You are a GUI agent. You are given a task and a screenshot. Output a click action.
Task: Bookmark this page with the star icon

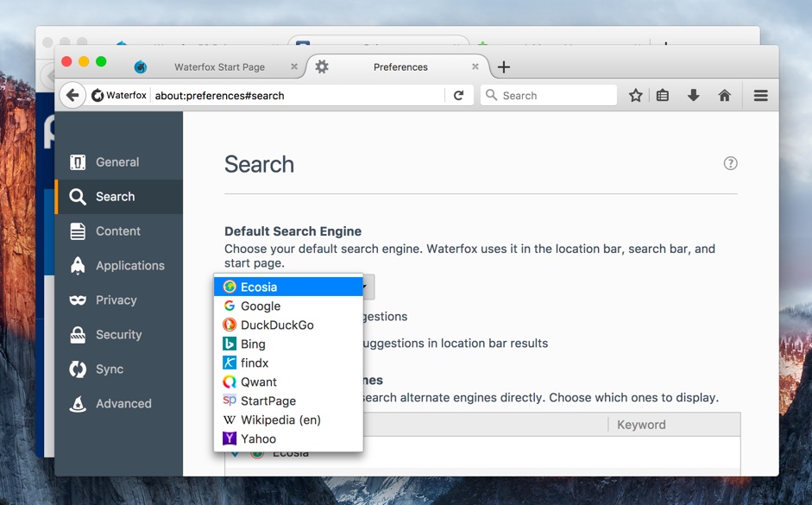pos(636,96)
